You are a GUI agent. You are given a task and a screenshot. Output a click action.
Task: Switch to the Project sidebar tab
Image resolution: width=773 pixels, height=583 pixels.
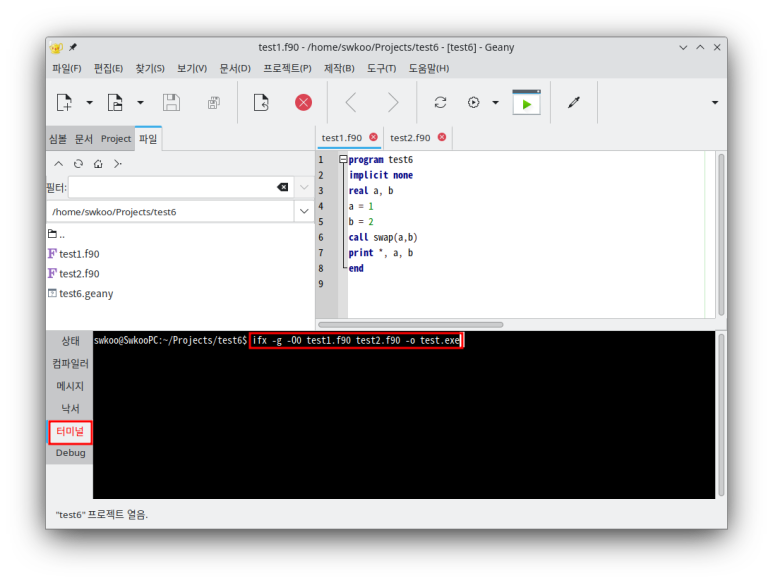click(116, 139)
